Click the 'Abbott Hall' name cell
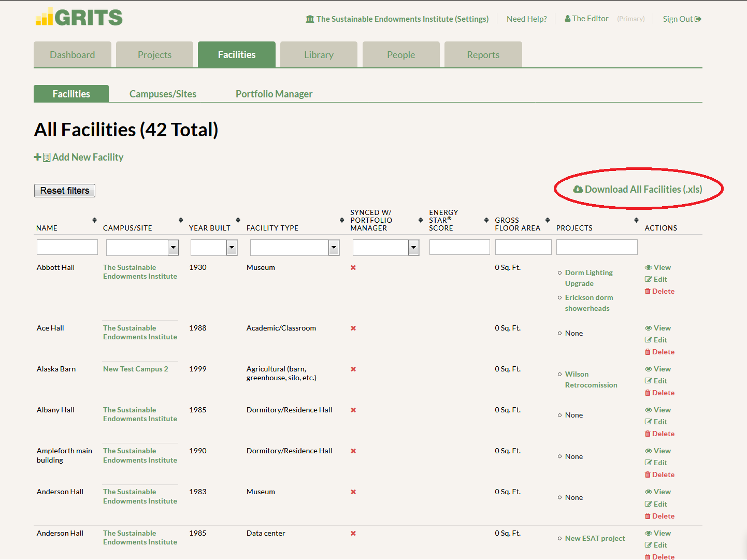Viewport: 747px width, 560px height. point(55,267)
